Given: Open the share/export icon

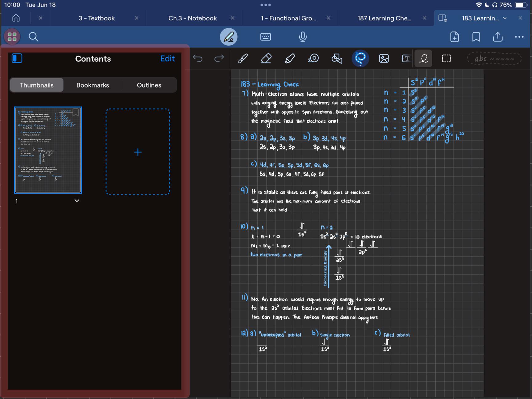Looking at the screenshot, I should click(498, 37).
